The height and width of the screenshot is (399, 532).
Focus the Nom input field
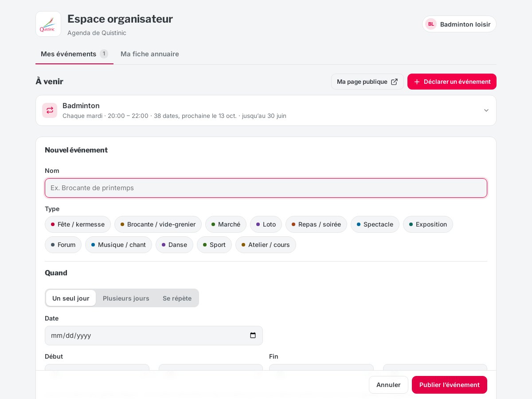[266, 188]
